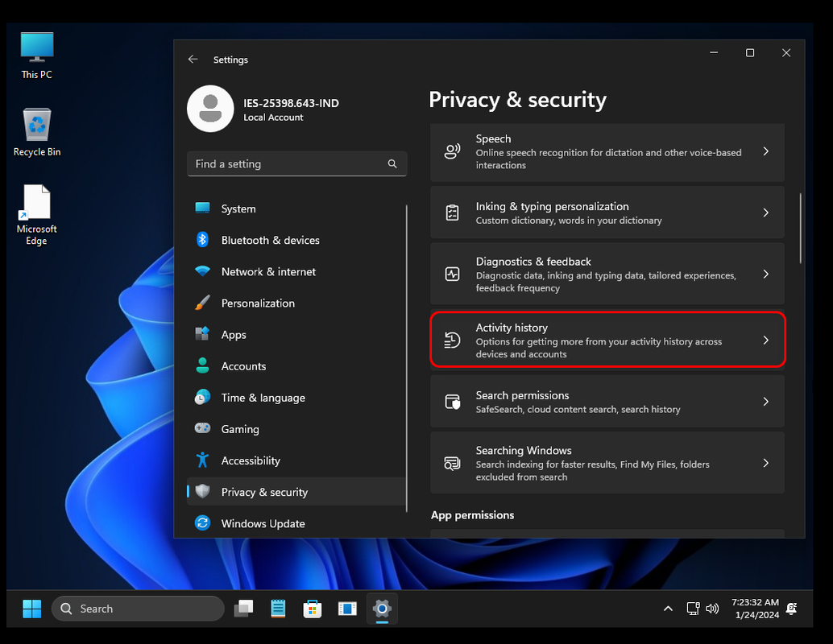Click the network icon in system tray

coord(693,609)
